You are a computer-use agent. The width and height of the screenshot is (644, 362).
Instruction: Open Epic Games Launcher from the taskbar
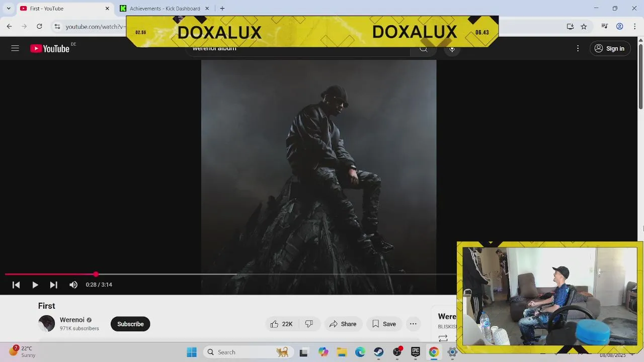(416, 352)
